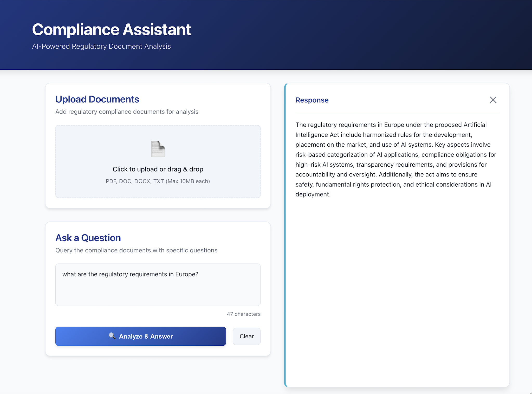This screenshot has height=394, width=532.
Task: Click the Clear button to reset the question
Action: coord(246,336)
